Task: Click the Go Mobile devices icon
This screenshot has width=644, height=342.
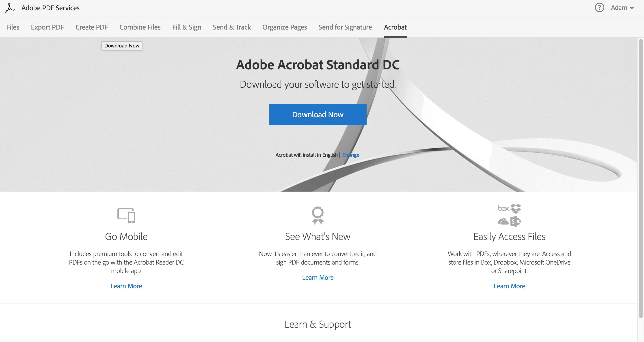Action: (126, 216)
